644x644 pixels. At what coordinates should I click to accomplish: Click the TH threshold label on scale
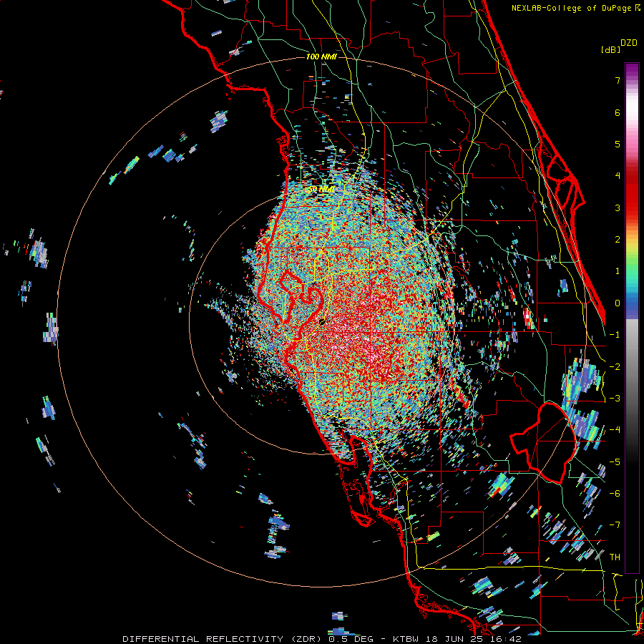point(615,557)
